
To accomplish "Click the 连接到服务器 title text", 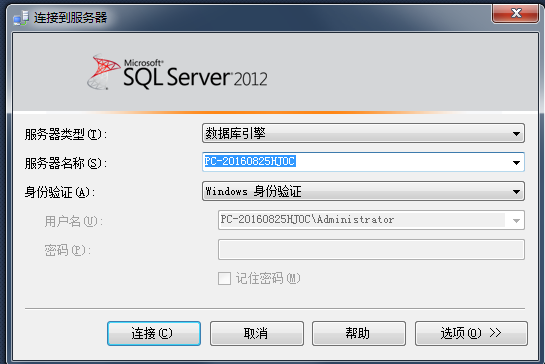I will [x=71, y=18].
